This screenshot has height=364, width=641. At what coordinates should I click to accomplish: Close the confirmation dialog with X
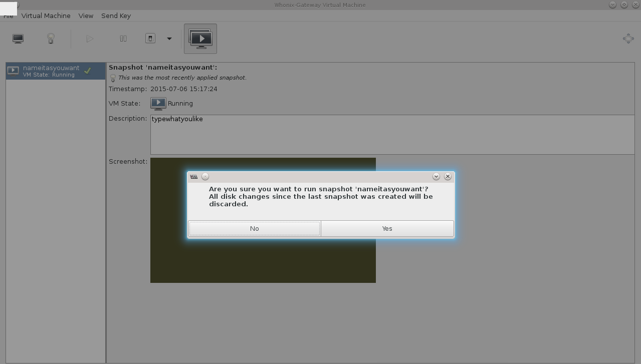tap(448, 176)
